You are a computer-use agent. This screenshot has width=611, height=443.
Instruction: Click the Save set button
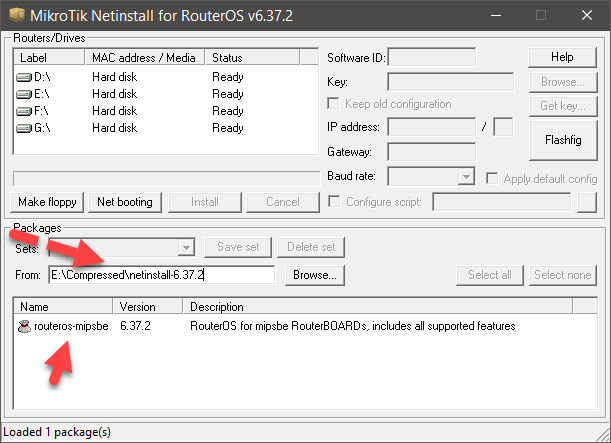(238, 247)
